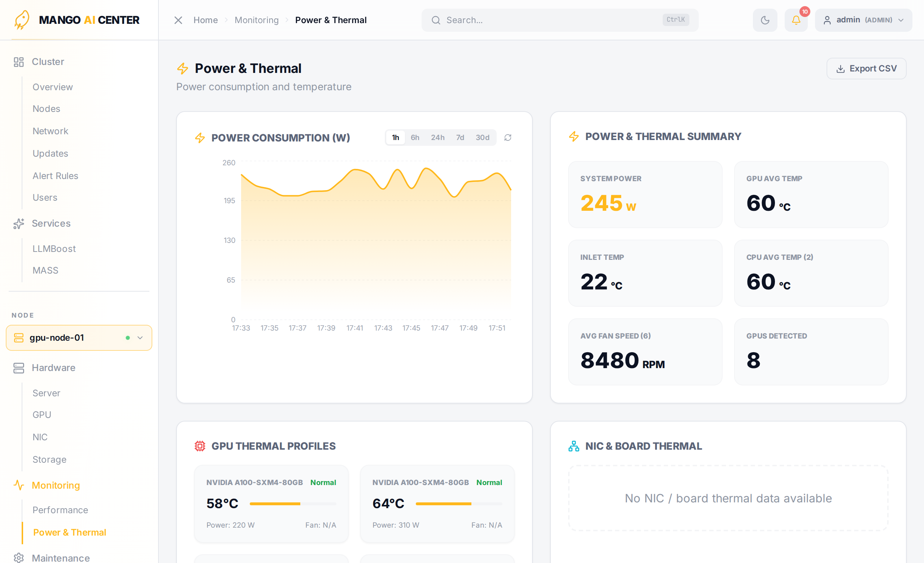Click the CPU Avg Temp (2) card
This screenshot has height=563, width=924.
[811, 273]
